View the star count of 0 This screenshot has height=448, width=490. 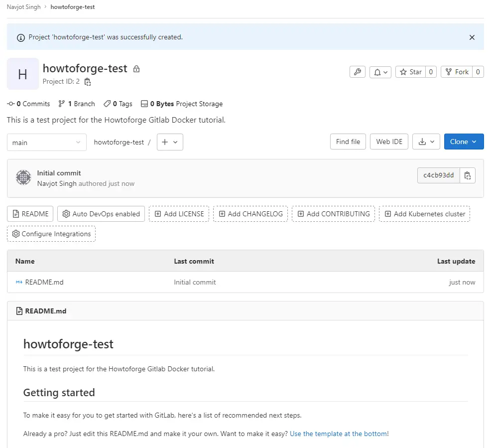click(x=431, y=72)
